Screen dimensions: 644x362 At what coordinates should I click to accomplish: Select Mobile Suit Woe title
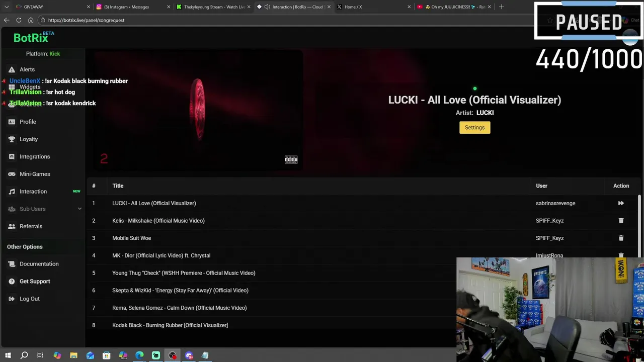[131, 238]
